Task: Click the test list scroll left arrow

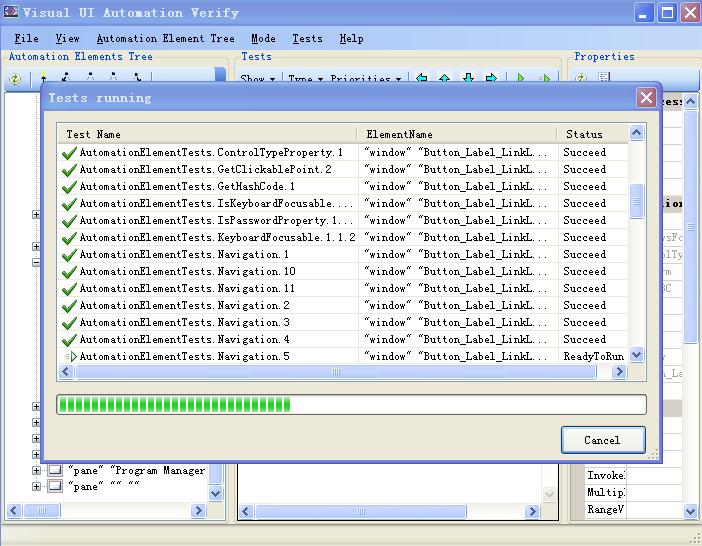Action: pyautogui.click(x=66, y=371)
